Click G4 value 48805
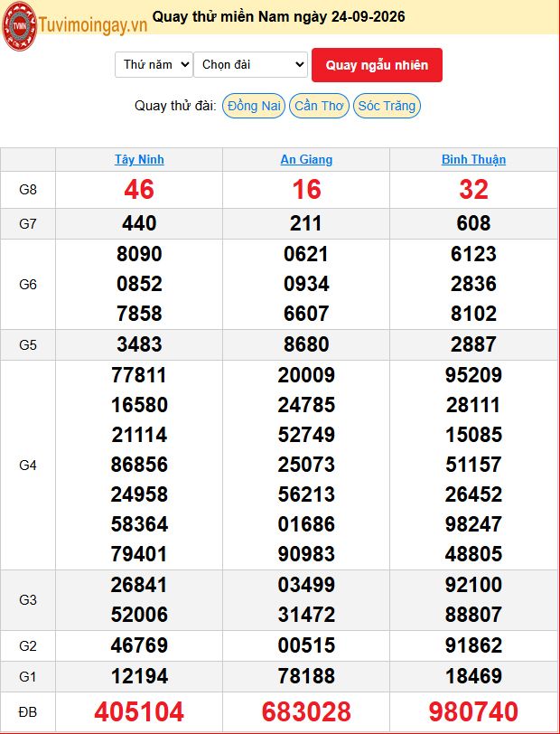Image resolution: width=560 pixels, height=734 pixels. (x=473, y=554)
